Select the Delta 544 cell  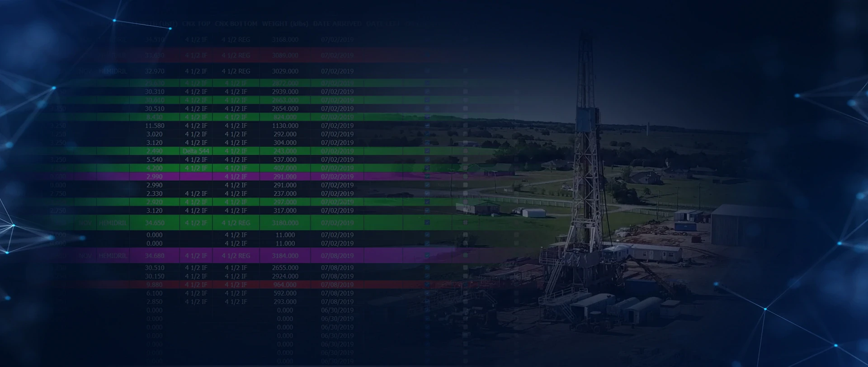coord(196,151)
